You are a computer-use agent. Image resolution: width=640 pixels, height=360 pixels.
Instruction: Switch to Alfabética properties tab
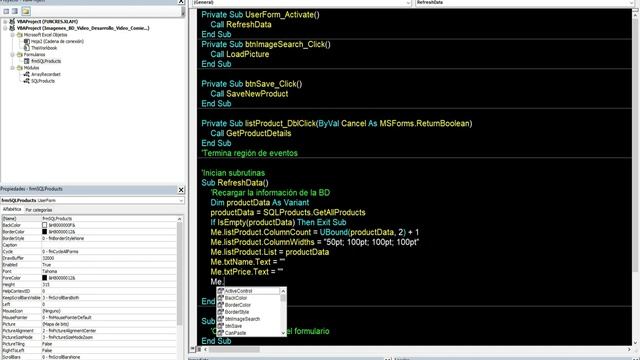[12, 209]
